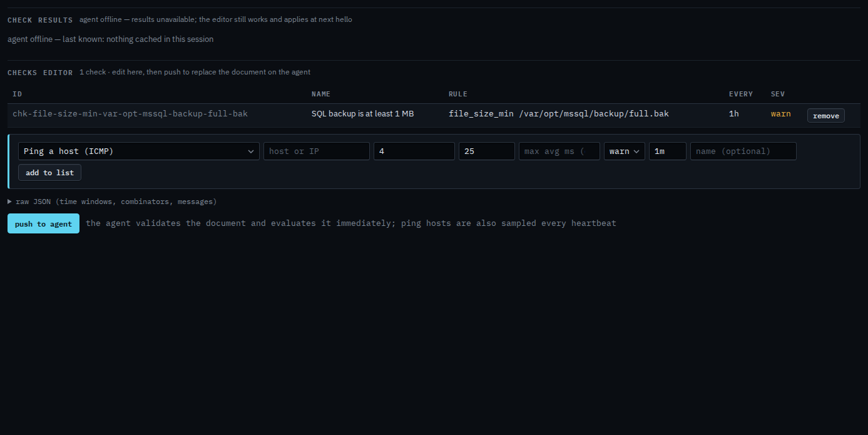Focus the max avg ms field
868x435 pixels.
559,151
